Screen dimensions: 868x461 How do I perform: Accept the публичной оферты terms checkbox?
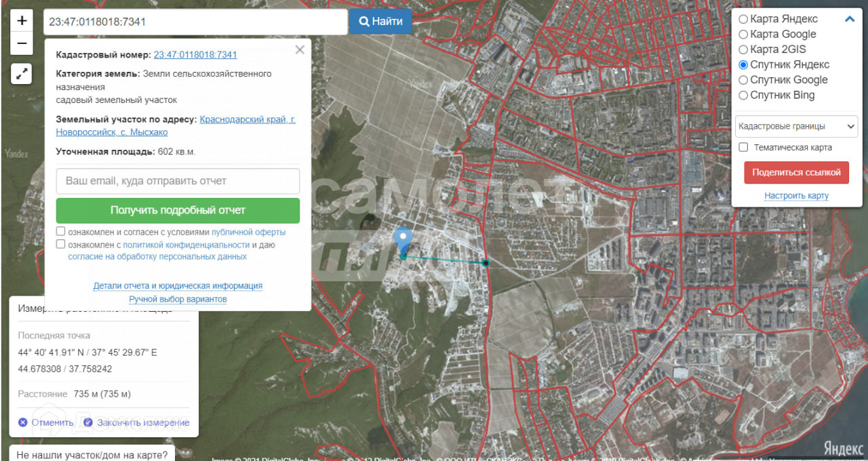pos(61,232)
